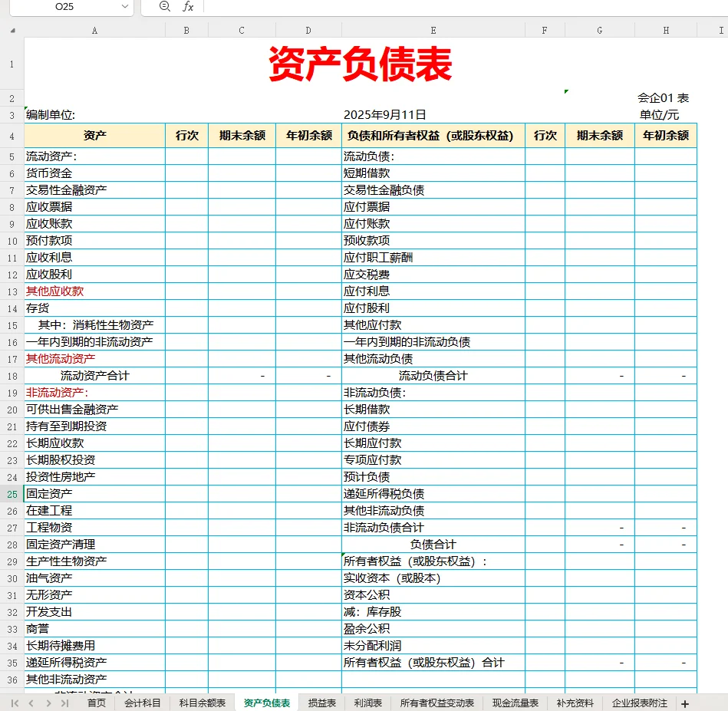This screenshot has width=728, height=711.
Task: Click the 负债和所有者权益 header cell
Action: (x=433, y=136)
